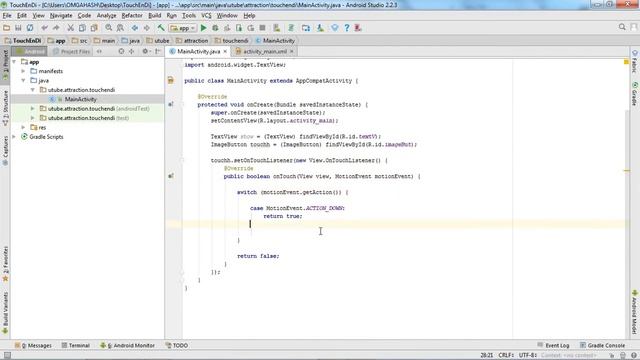Open the Refactor menu

[x=132, y=16]
